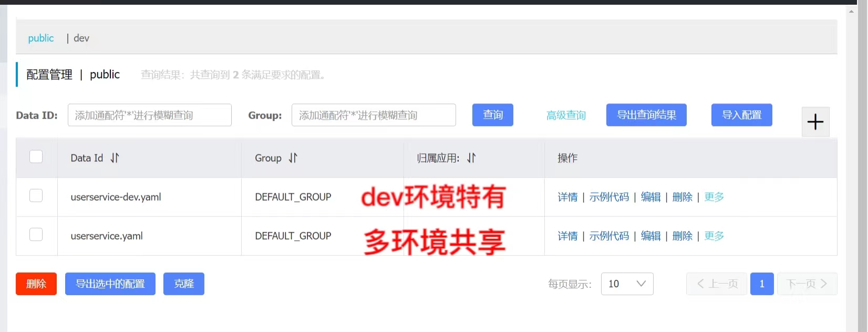Expand 更多 options for userservice-dev.yaml
The width and height of the screenshot is (868, 332).
point(714,197)
